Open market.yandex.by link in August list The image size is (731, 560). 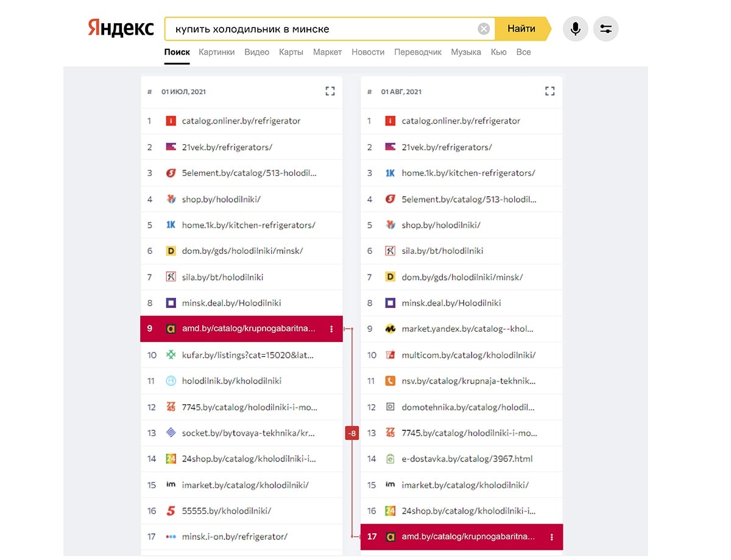(x=467, y=329)
